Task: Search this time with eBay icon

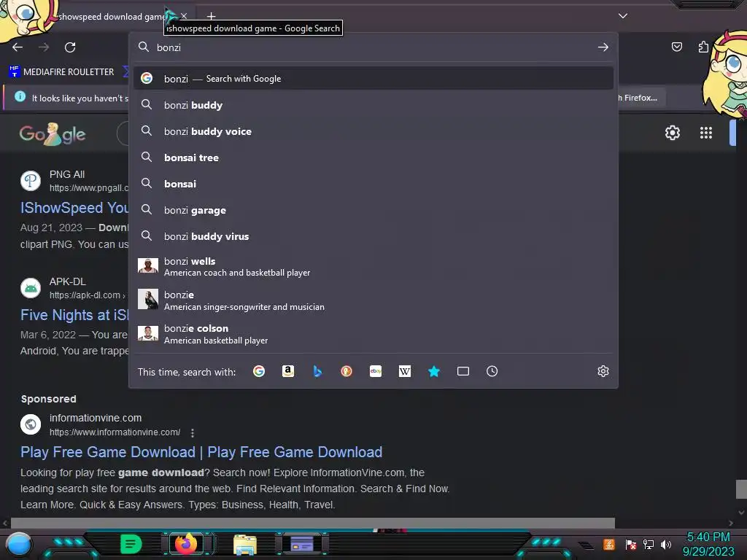Action: 376,371
